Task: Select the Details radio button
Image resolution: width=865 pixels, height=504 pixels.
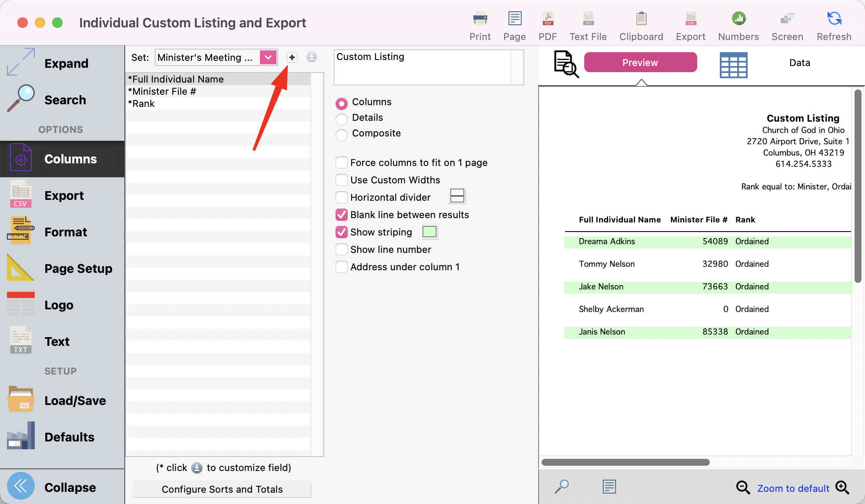Action: [x=342, y=119]
